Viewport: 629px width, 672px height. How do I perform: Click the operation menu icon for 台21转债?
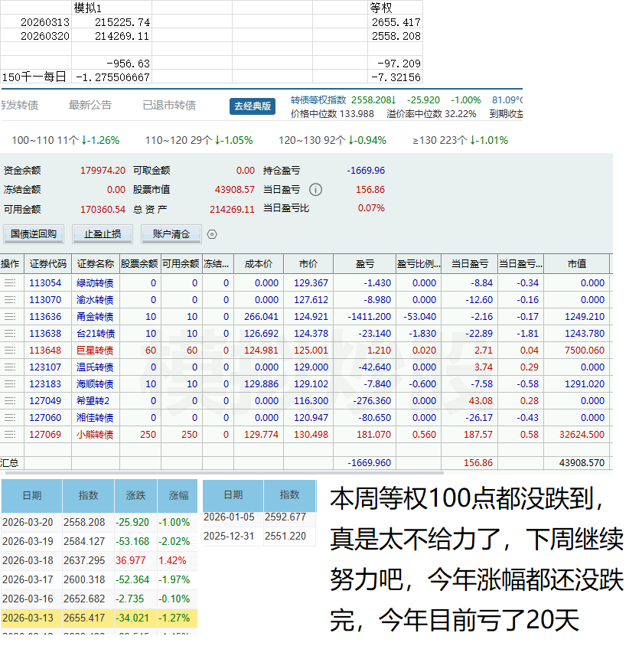tap(10, 334)
